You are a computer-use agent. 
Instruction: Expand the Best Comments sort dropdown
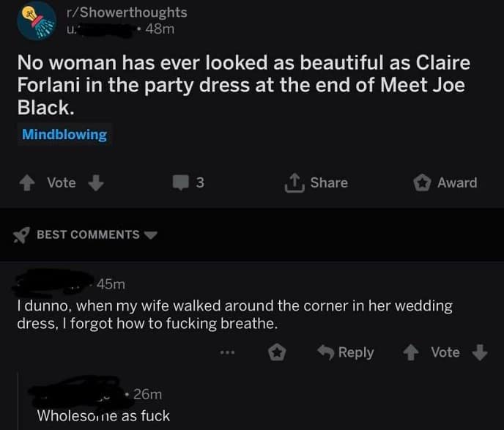click(x=151, y=235)
